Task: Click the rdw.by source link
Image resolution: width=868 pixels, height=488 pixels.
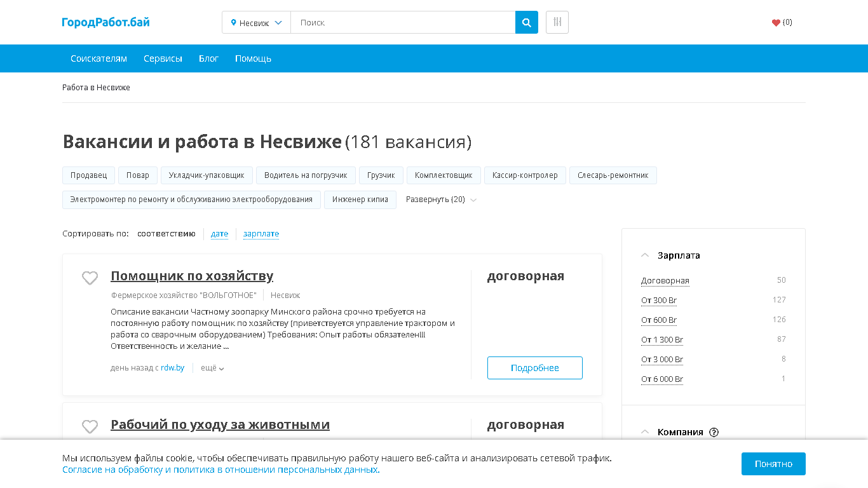Action: [x=172, y=368]
